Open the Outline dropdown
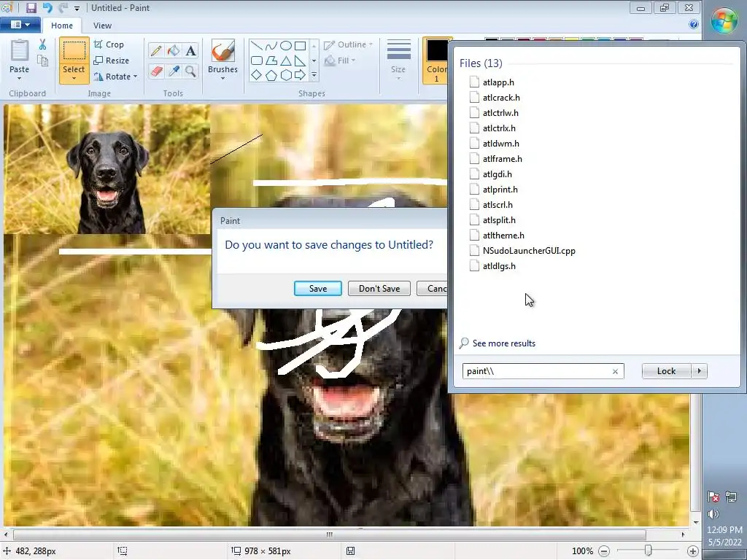Screen dimensions: 747x560 (348, 44)
